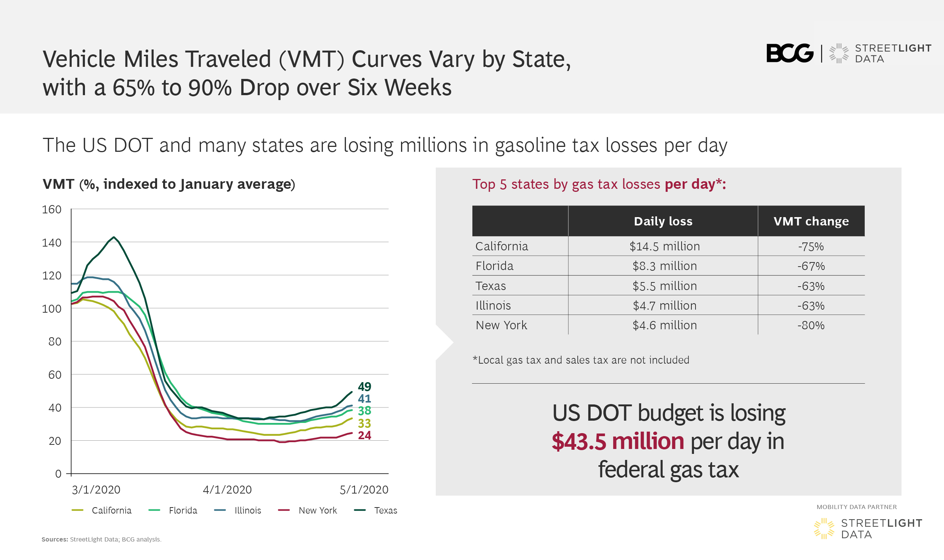Click the Mobility Data Partner label
This screenshot has width=944, height=560.
(x=856, y=507)
